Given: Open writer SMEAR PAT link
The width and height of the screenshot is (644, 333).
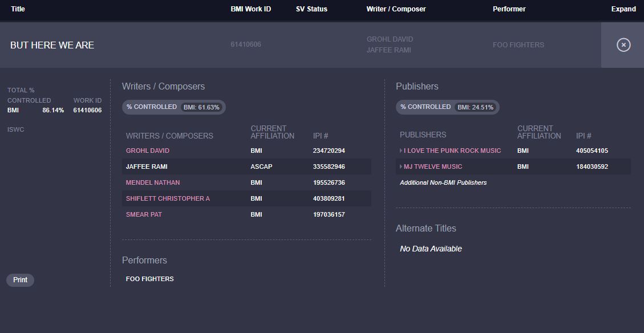Looking at the screenshot, I should (144, 215).
